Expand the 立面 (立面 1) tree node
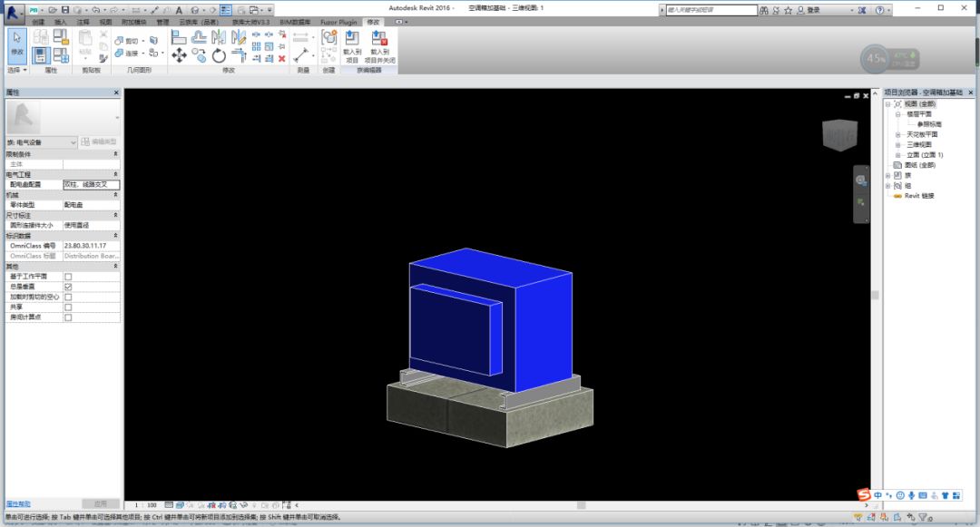This screenshot has width=980, height=527. (x=898, y=155)
